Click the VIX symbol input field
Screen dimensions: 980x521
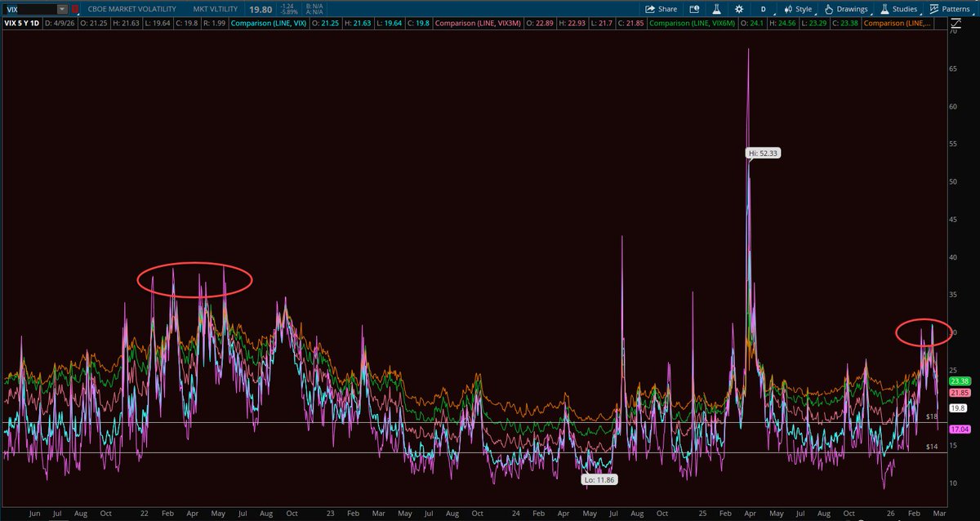pos(30,9)
